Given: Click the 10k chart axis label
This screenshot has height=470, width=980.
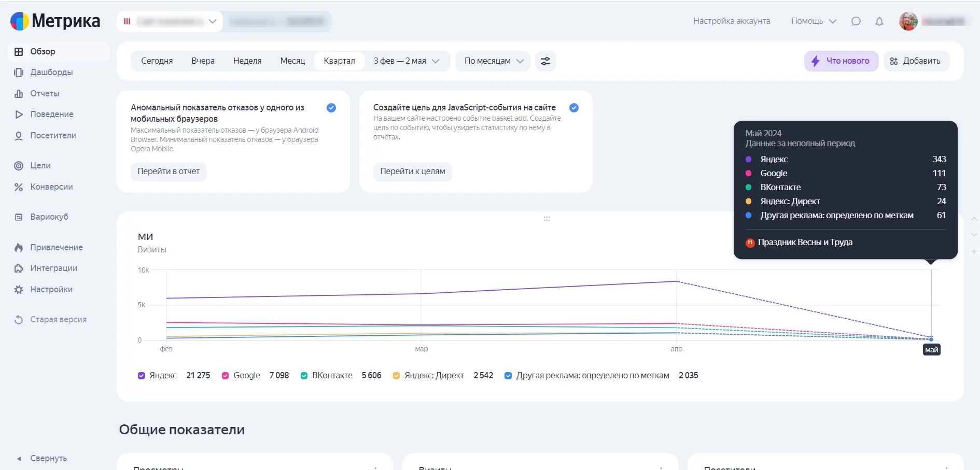Looking at the screenshot, I should pyautogui.click(x=143, y=270).
